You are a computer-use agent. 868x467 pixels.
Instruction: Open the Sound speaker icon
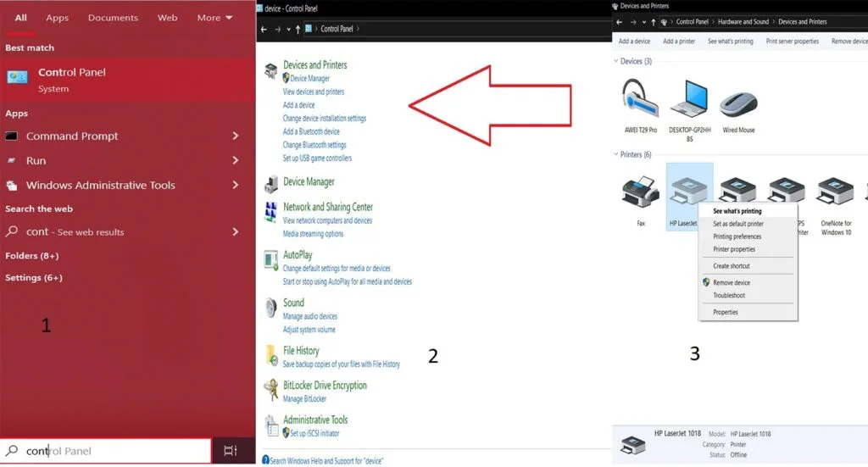[x=270, y=307]
